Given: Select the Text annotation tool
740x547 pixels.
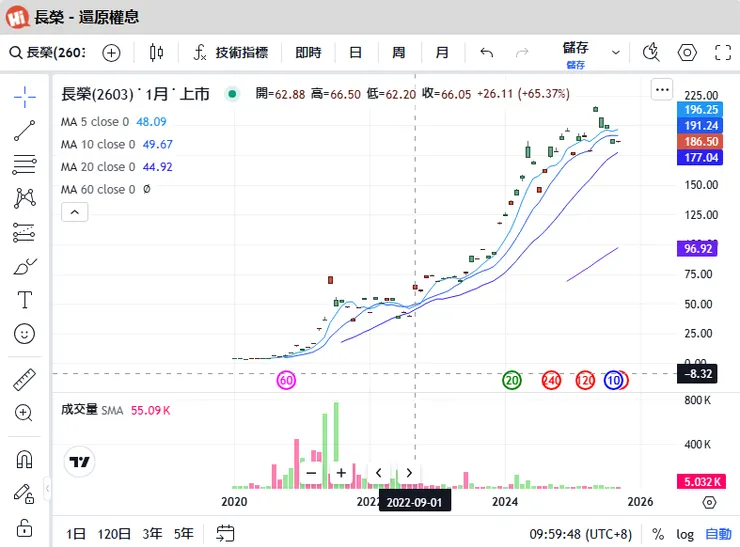Looking at the screenshot, I should tap(25, 300).
